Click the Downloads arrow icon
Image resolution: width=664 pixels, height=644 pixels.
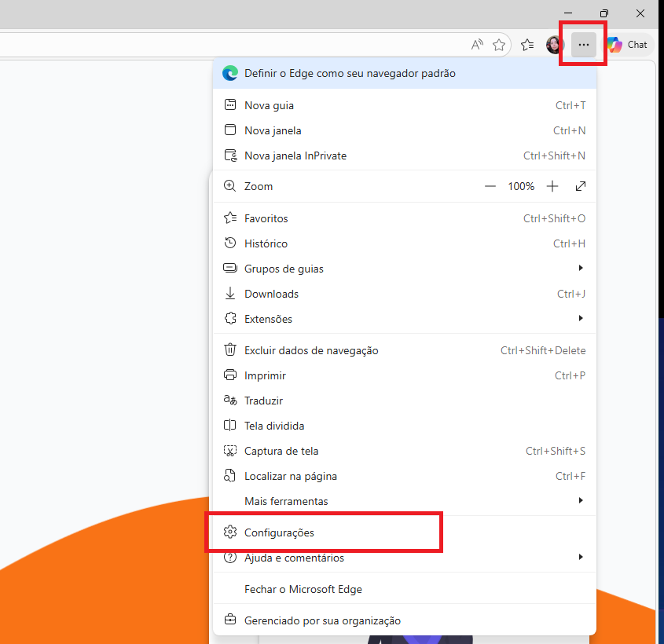pos(230,293)
